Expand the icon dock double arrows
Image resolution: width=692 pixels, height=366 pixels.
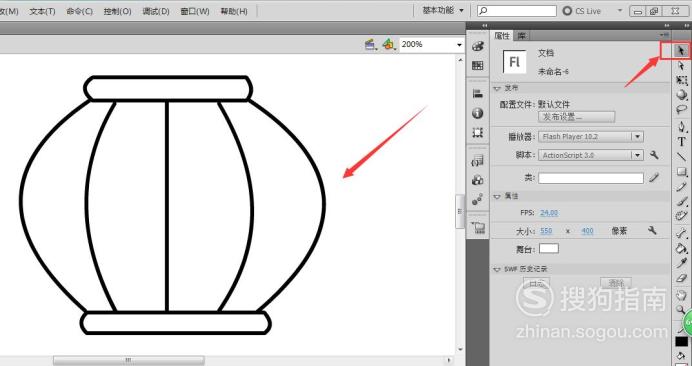(x=485, y=26)
